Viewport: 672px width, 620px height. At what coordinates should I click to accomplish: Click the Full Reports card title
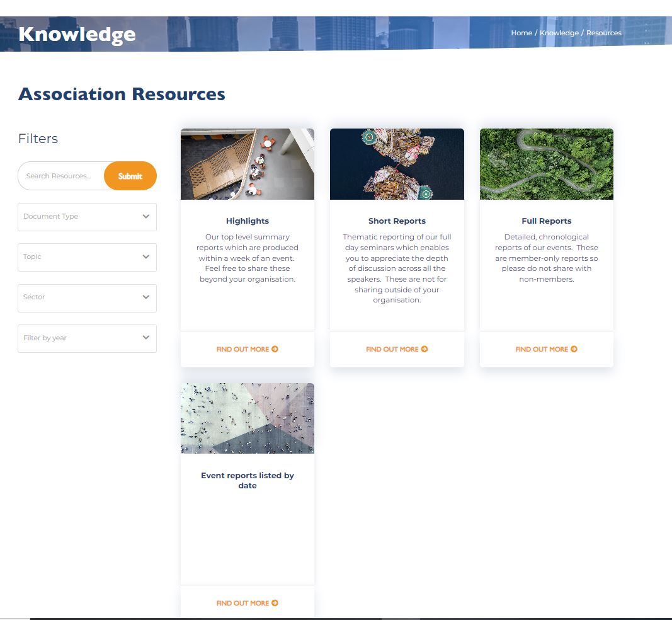click(547, 221)
